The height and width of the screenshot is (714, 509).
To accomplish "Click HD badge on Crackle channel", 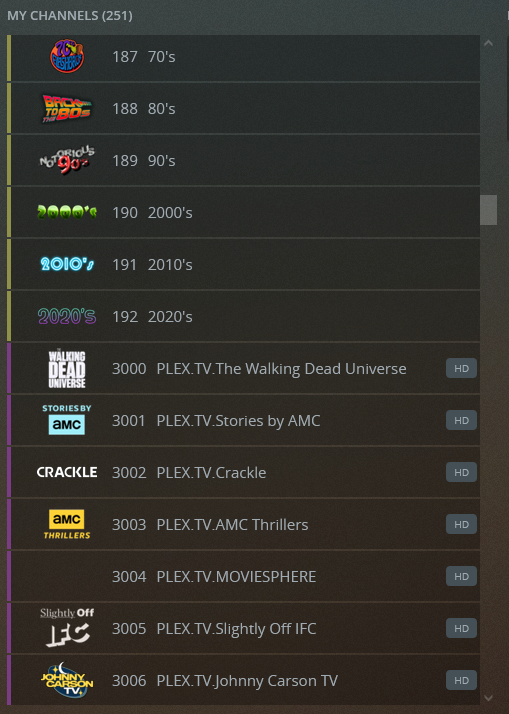I will point(461,472).
